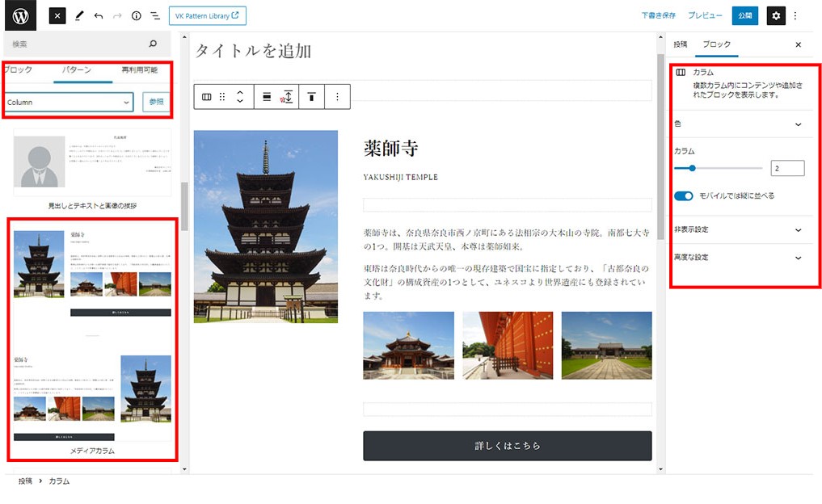Open the block alignment icon
Screen dimensions: 822x504
pos(267,97)
